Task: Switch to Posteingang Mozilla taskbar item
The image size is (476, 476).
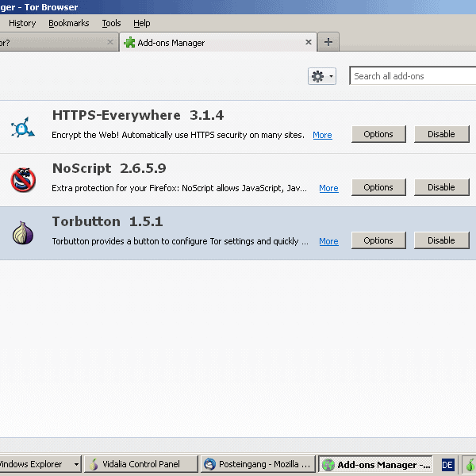Action: (x=258, y=464)
